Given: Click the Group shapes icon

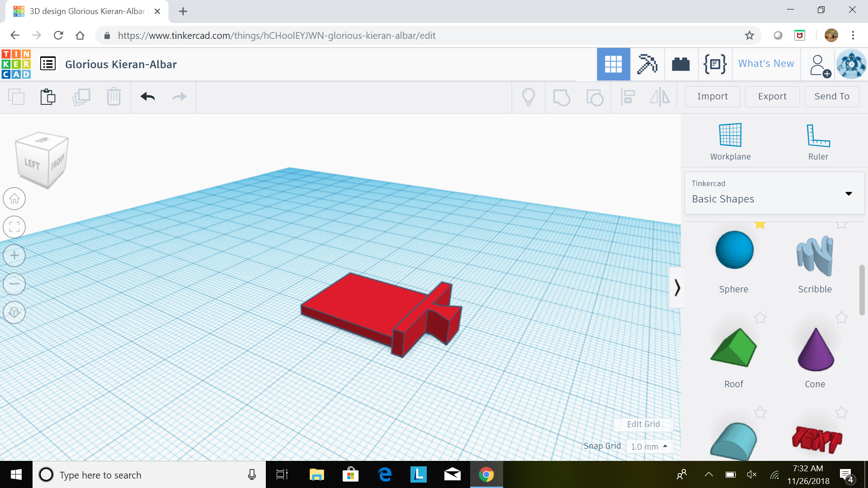Looking at the screenshot, I should click(x=561, y=97).
